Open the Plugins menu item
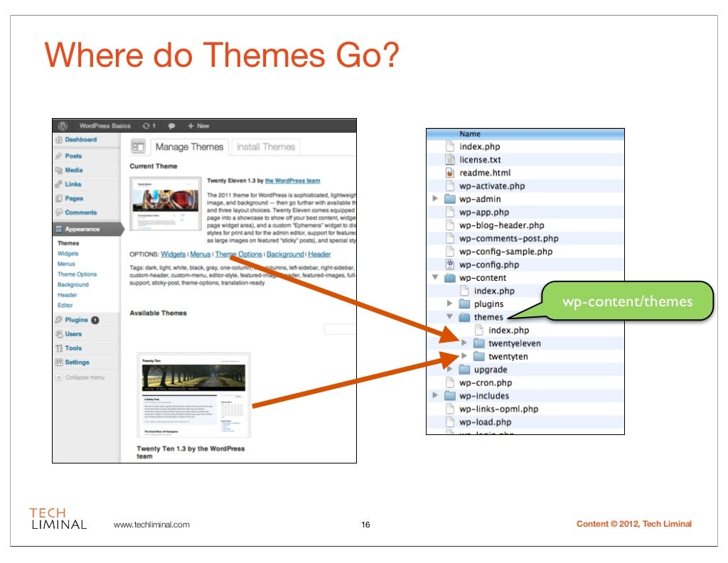 [x=77, y=320]
